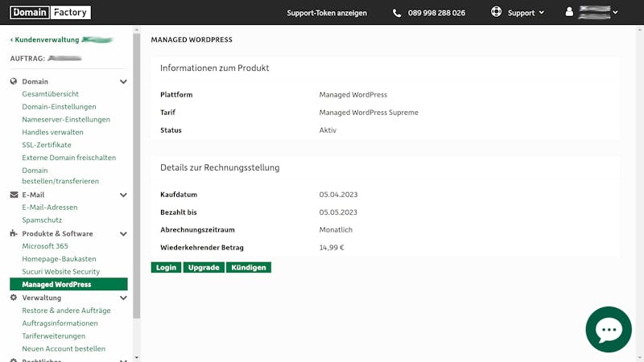Viewport: 644px width, 362px height.
Task: Click Bezahlt bis value 05.05.2023
Action: [x=338, y=212]
